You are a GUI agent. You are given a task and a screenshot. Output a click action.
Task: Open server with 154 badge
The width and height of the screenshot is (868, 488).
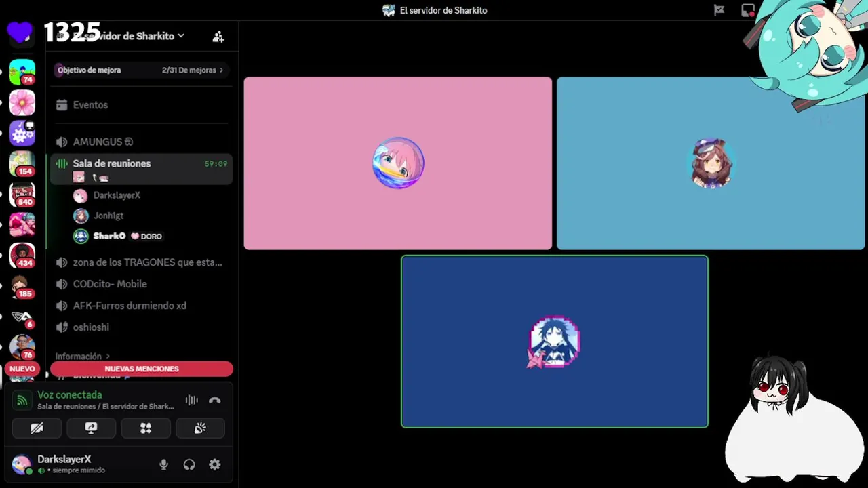click(x=22, y=164)
